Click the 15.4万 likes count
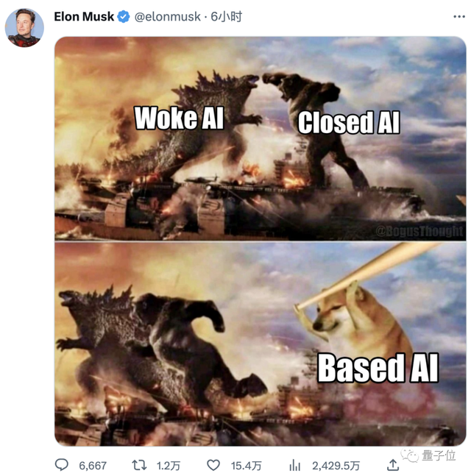The height and width of the screenshot is (476, 471). point(246,466)
